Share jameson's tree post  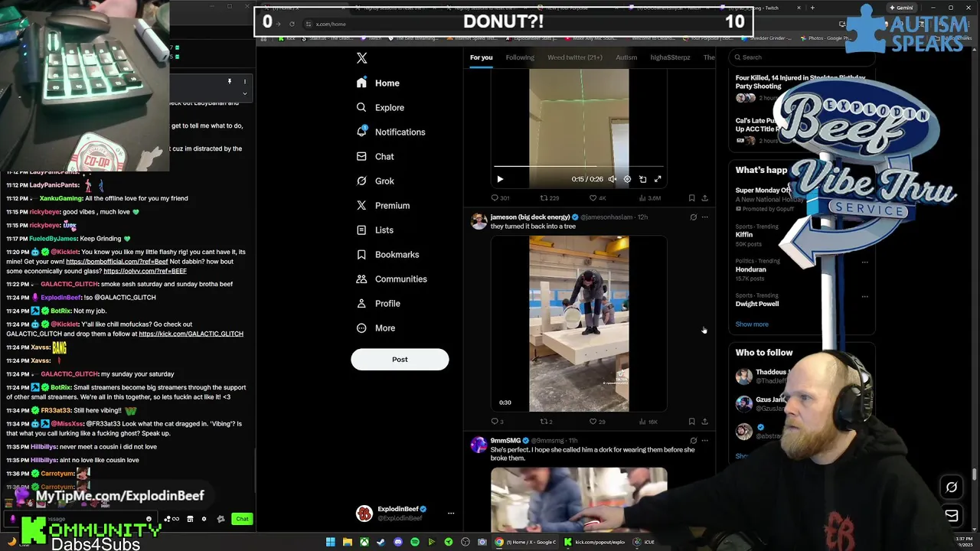pos(704,422)
